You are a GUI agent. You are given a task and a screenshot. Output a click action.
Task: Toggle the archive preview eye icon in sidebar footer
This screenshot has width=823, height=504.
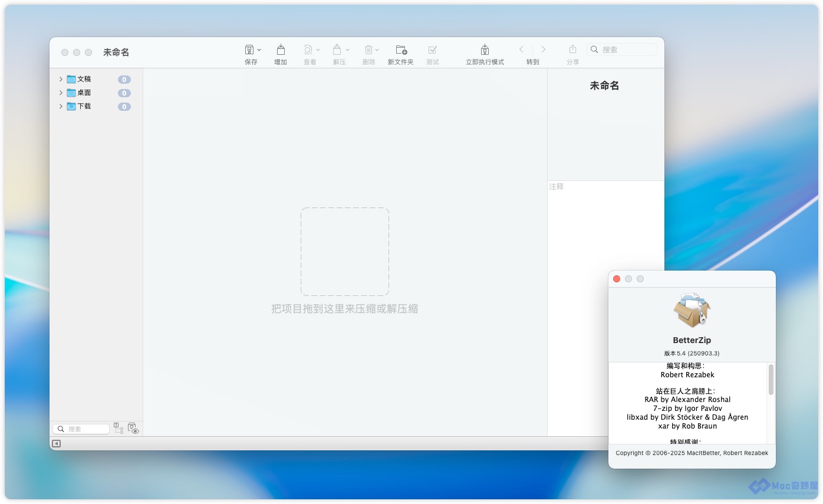tap(133, 429)
